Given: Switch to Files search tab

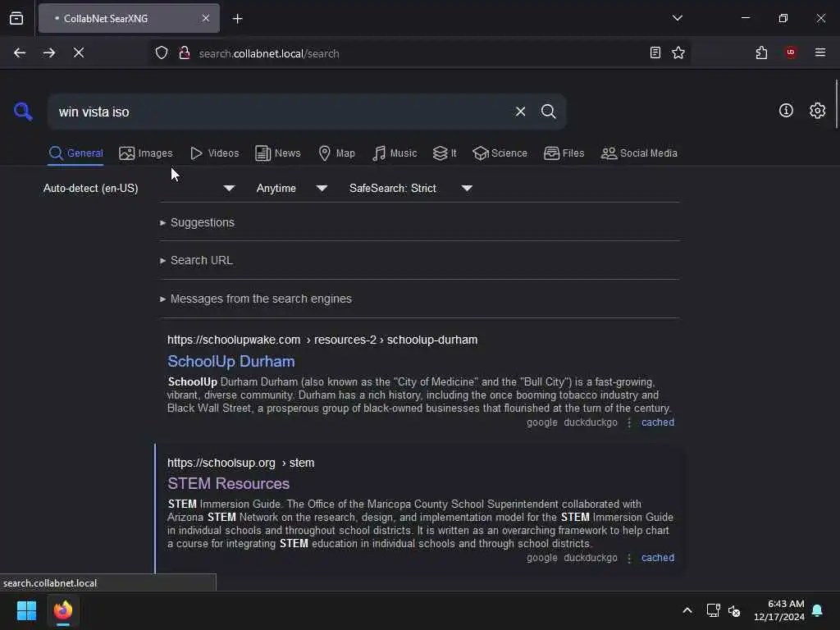Looking at the screenshot, I should pyautogui.click(x=564, y=153).
